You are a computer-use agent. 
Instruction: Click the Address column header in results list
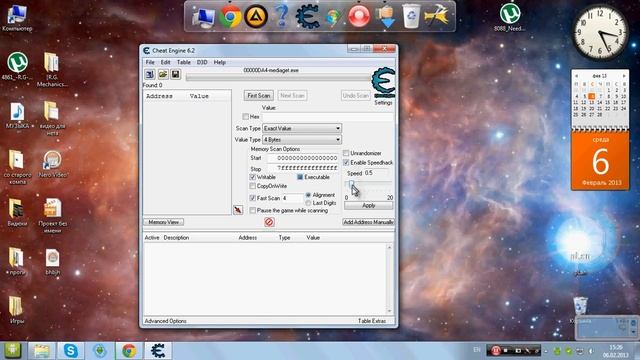(159, 96)
